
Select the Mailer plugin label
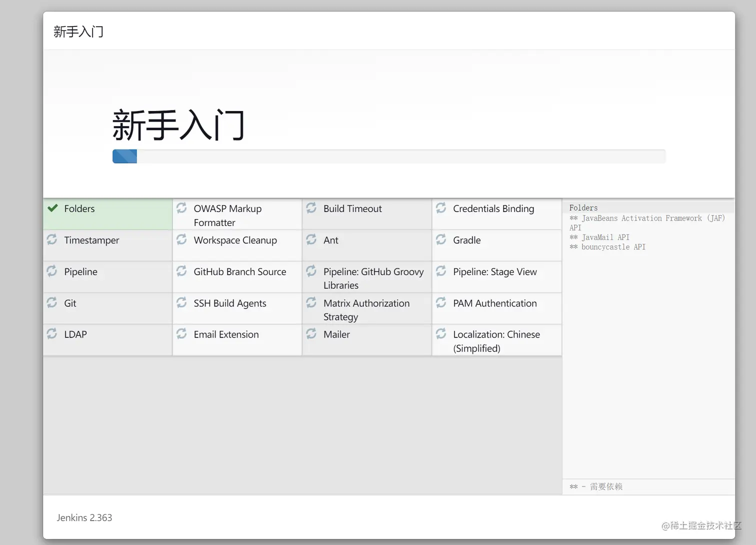tap(336, 334)
